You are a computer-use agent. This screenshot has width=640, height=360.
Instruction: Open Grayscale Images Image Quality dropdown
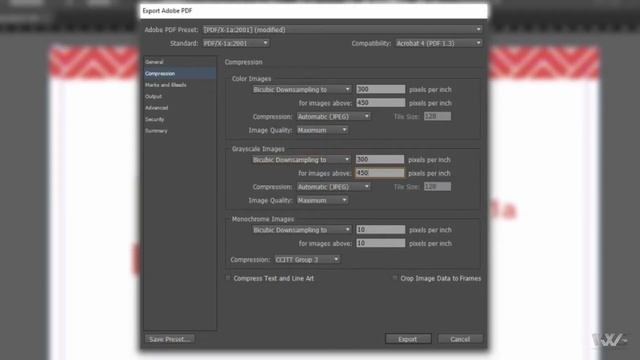click(322, 200)
